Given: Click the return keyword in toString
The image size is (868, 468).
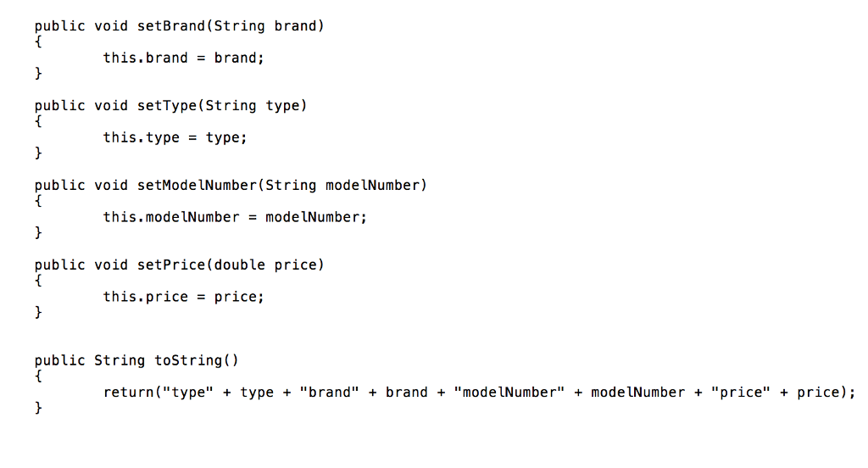Looking at the screenshot, I should (129, 393).
